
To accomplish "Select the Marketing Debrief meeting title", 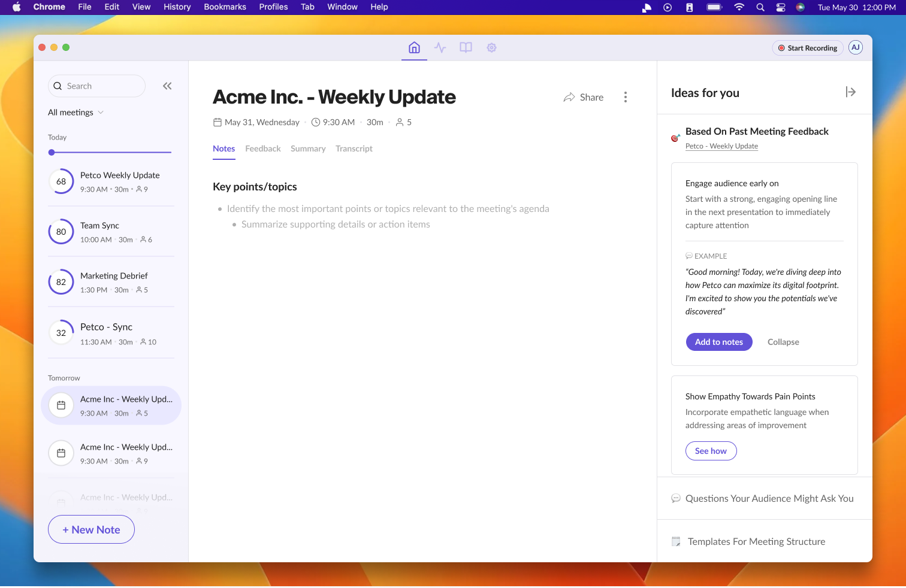I will pos(114,276).
